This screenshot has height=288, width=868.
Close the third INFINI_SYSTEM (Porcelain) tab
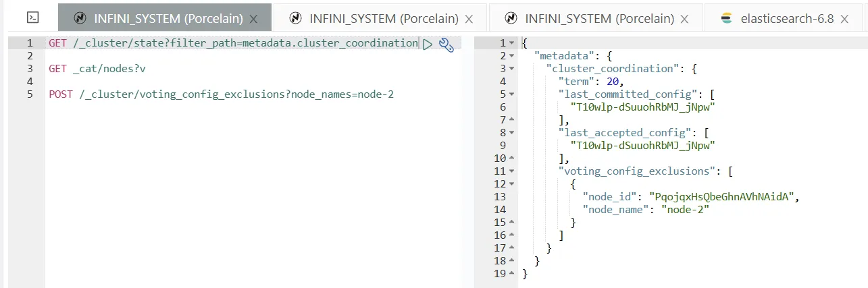pos(685,20)
